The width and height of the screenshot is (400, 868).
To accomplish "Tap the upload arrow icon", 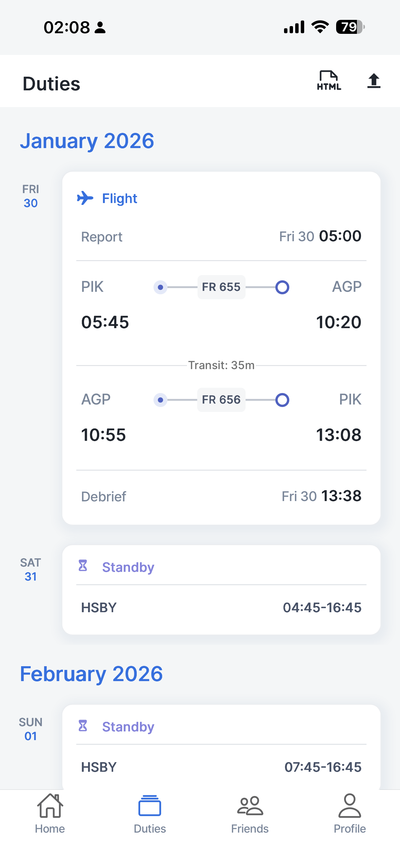I will tap(373, 81).
